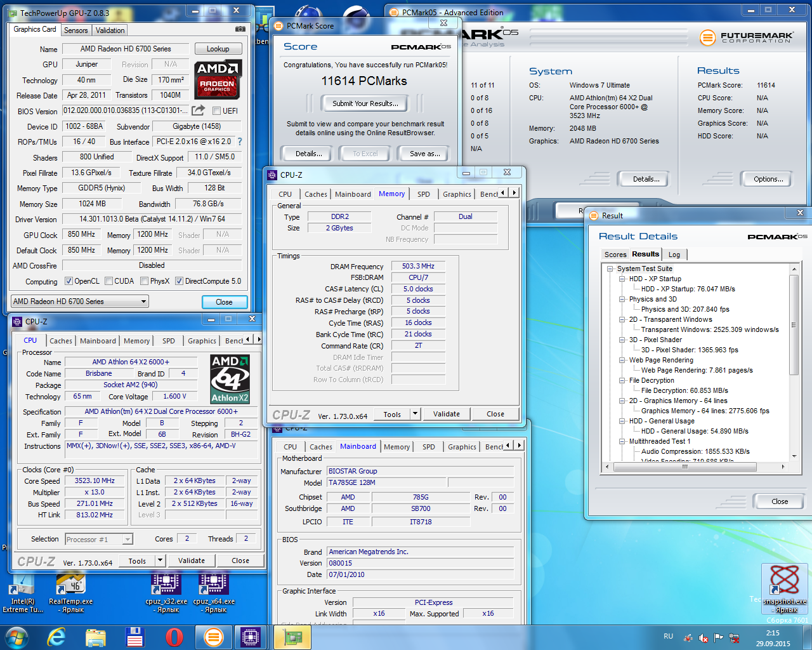Click Submit Your Results button
Viewport: 812px width, 650px height.
pyautogui.click(x=365, y=103)
